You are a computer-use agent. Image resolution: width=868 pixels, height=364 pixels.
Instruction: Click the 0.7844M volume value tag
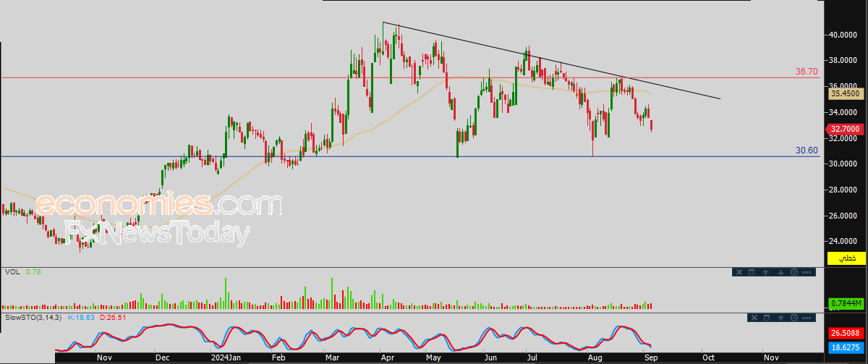(x=845, y=303)
